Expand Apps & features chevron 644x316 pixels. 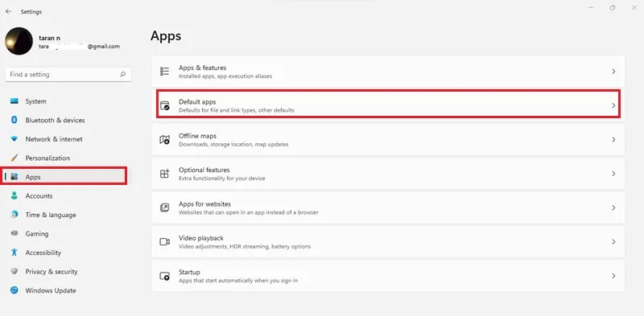click(613, 72)
